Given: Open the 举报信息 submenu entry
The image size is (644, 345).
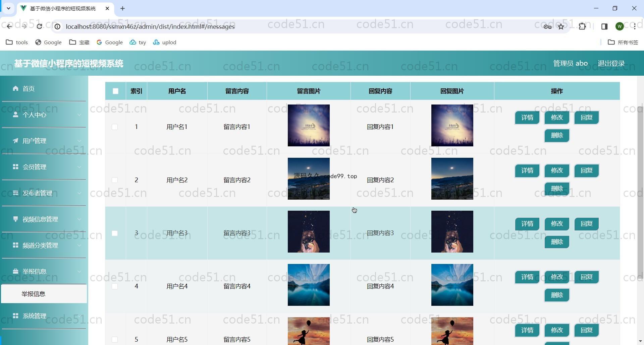Looking at the screenshot, I should pos(44,294).
